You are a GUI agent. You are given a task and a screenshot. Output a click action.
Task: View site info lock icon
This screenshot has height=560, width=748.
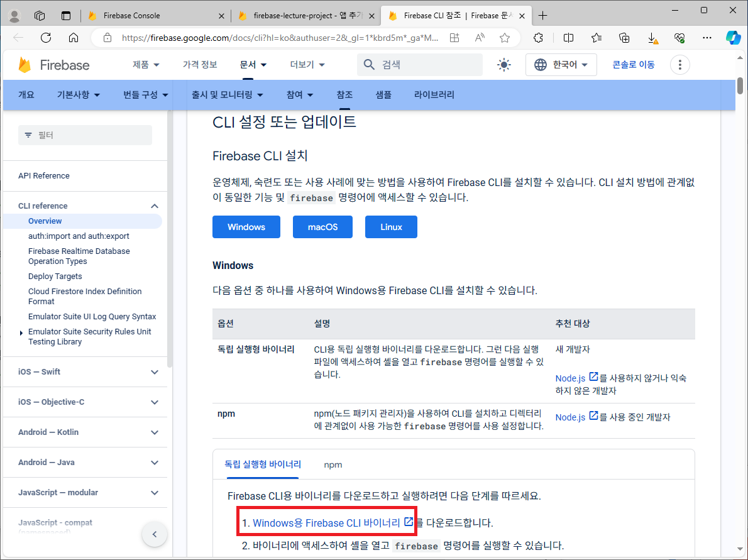pos(107,38)
